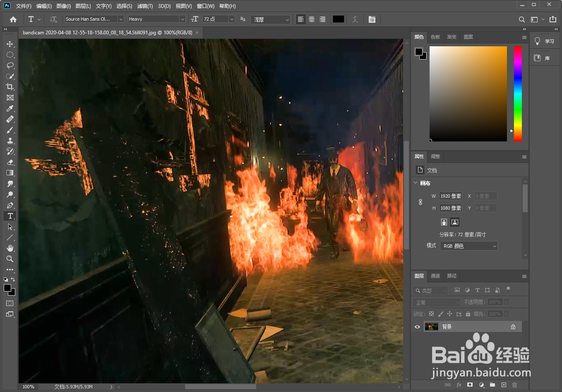Select the Smudge tool
Image resolution: width=562 pixels, height=392 pixels.
[10, 184]
